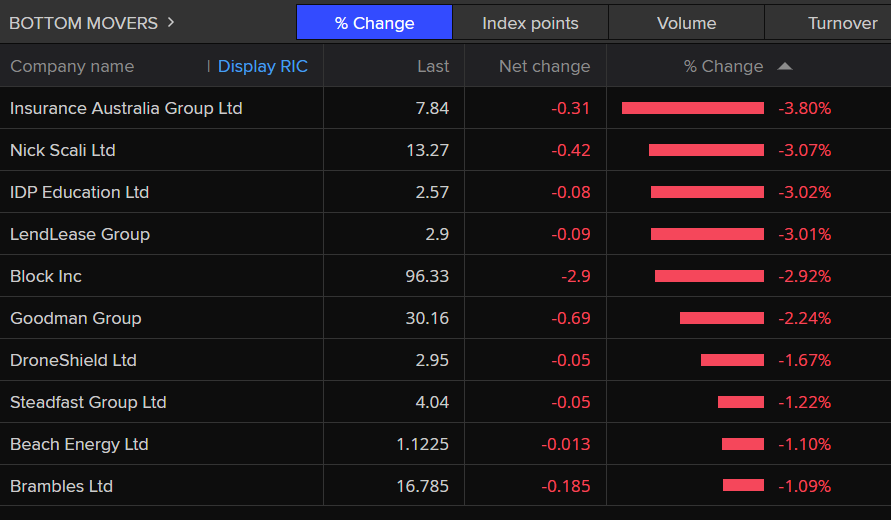
Task: Click net change -0.42
Action: (571, 150)
